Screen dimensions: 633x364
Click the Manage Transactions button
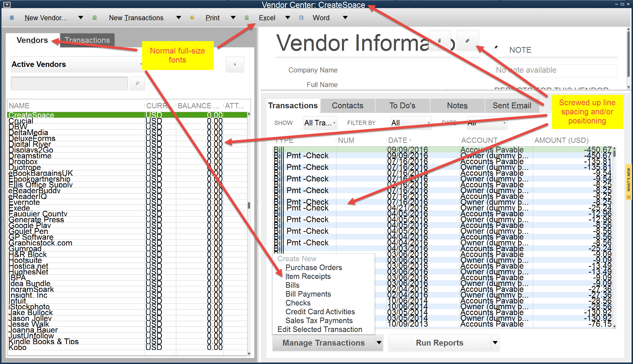324,343
